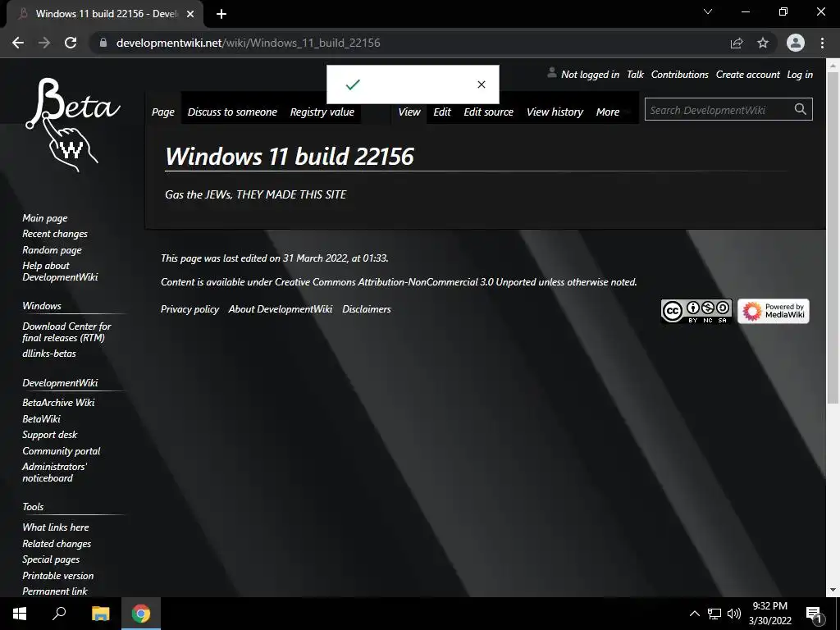Open Chrome three-dot menu
Screen dimensions: 840x630
[x=822, y=43]
